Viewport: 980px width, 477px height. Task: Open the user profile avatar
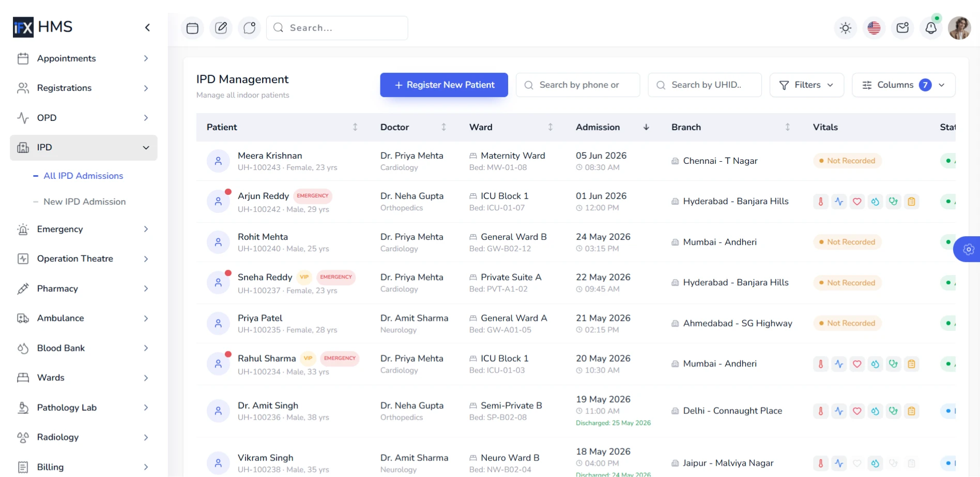(959, 28)
